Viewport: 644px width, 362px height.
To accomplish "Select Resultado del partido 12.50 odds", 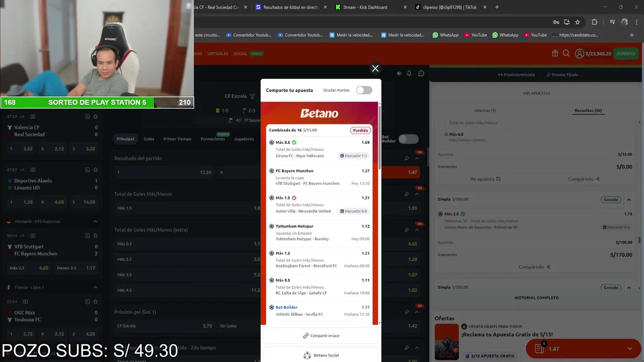I will 164,172.
